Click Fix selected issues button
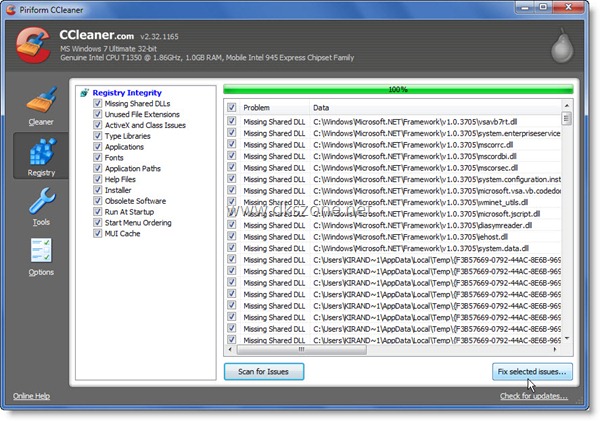600x421 pixels. click(532, 372)
